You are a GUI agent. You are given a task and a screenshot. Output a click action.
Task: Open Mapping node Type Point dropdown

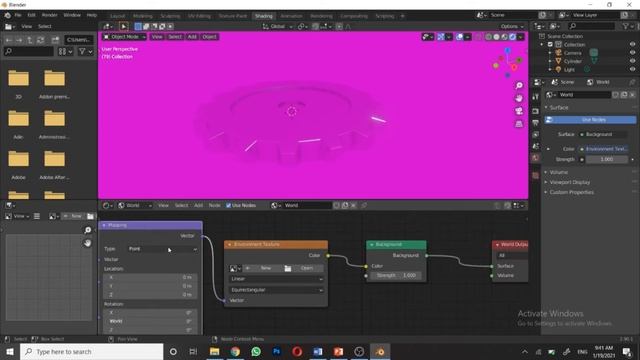(163, 249)
